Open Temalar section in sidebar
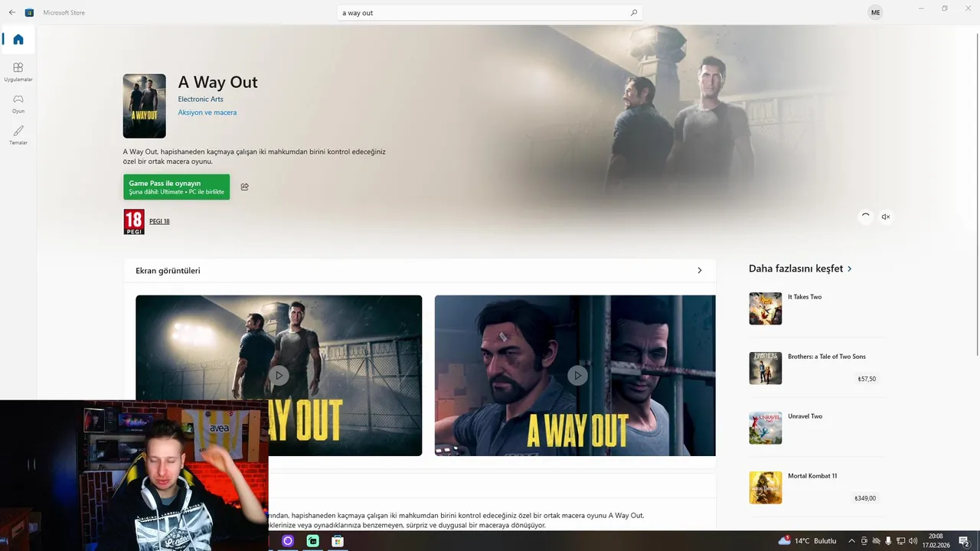Viewport: 980px width, 551px height. pos(18,135)
